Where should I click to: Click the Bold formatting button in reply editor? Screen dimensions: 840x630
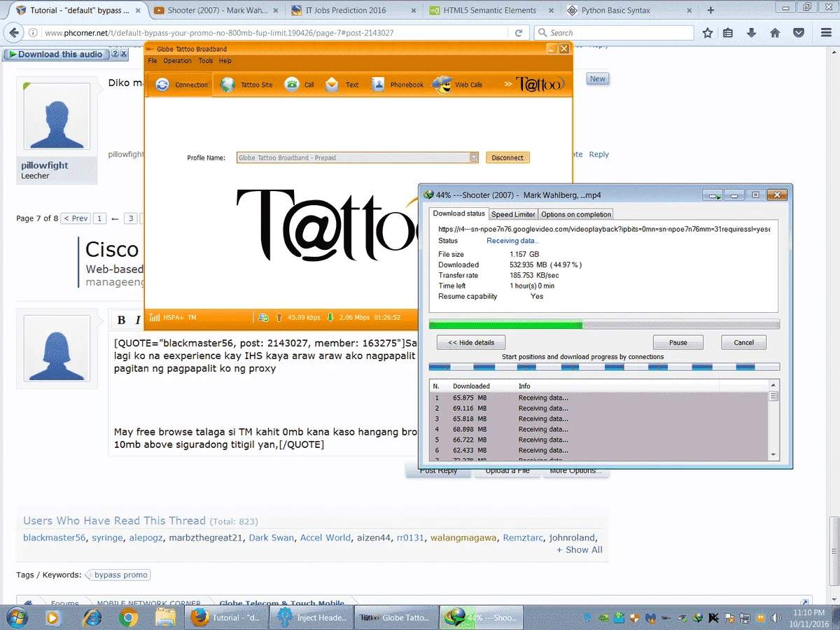121,320
